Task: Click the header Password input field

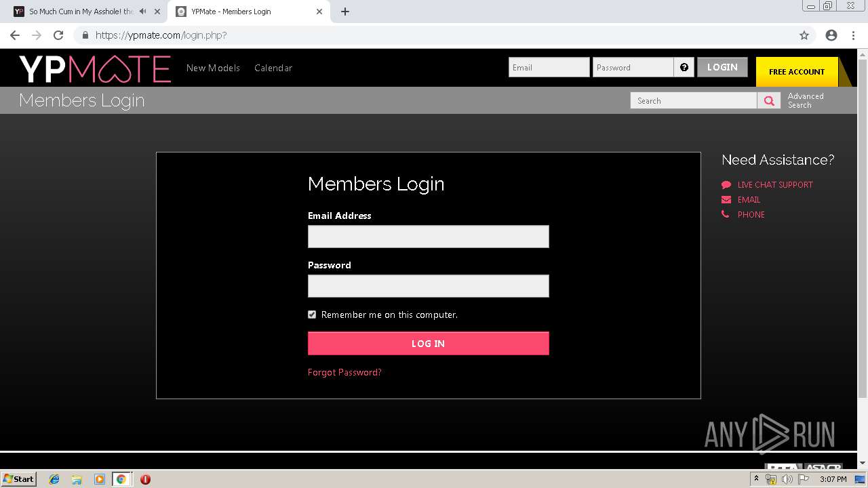Action: (x=633, y=67)
